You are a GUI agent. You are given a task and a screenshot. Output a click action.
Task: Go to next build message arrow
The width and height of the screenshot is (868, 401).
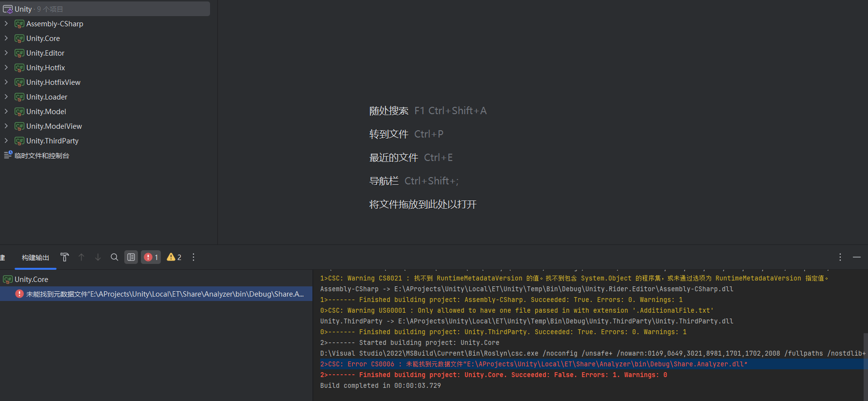98,257
